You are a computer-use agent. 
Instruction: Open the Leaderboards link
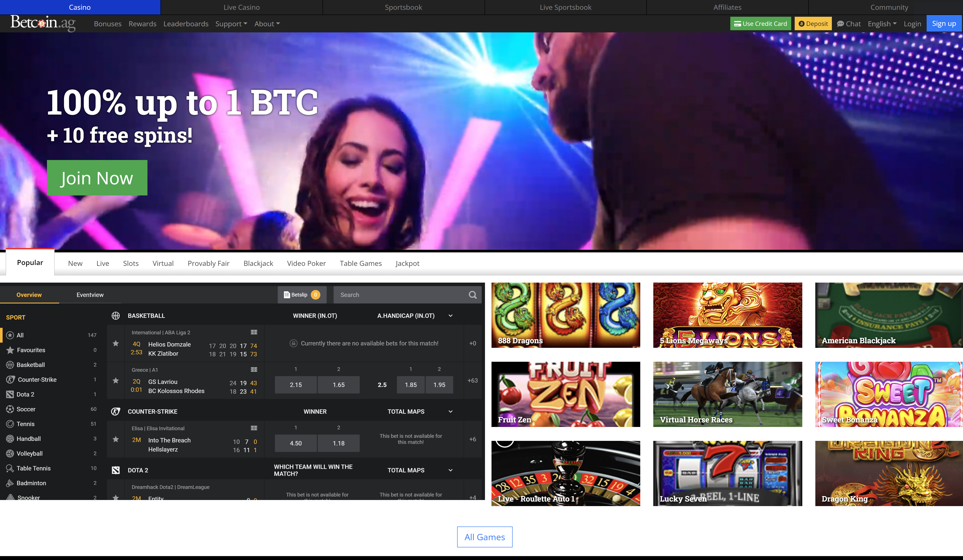(186, 24)
